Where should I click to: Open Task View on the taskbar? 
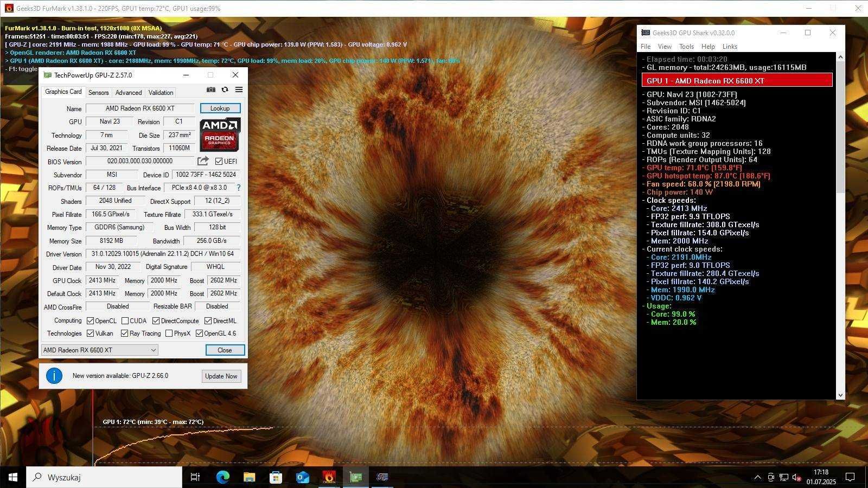tap(195, 477)
